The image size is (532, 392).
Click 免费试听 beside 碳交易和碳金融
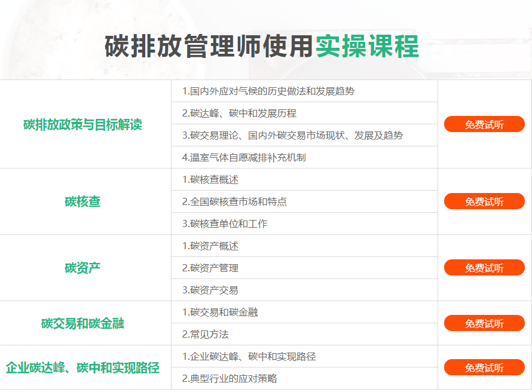(484, 323)
